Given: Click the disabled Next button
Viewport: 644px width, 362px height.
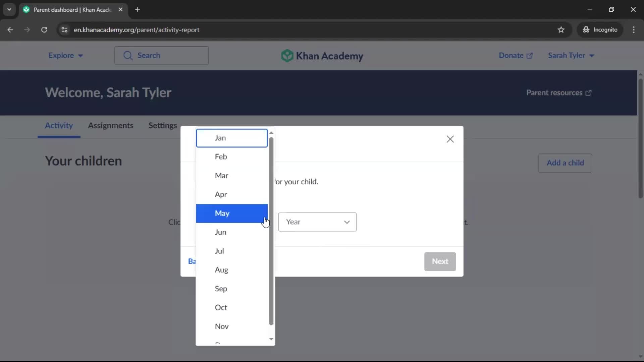Looking at the screenshot, I should tap(440, 261).
